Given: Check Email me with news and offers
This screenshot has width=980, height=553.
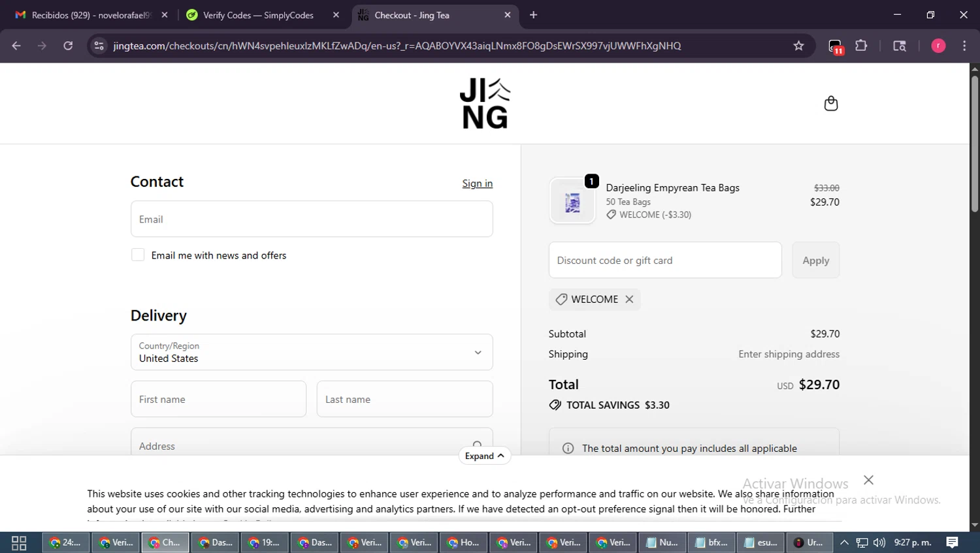Looking at the screenshot, I should click(138, 255).
